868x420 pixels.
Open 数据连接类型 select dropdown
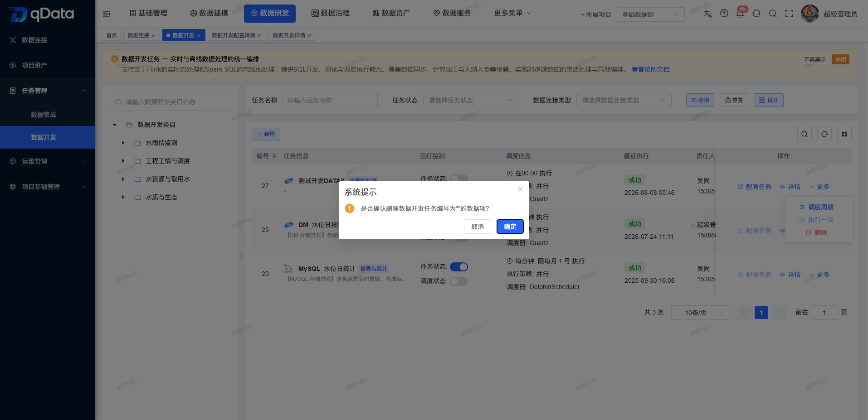coord(624,100)
